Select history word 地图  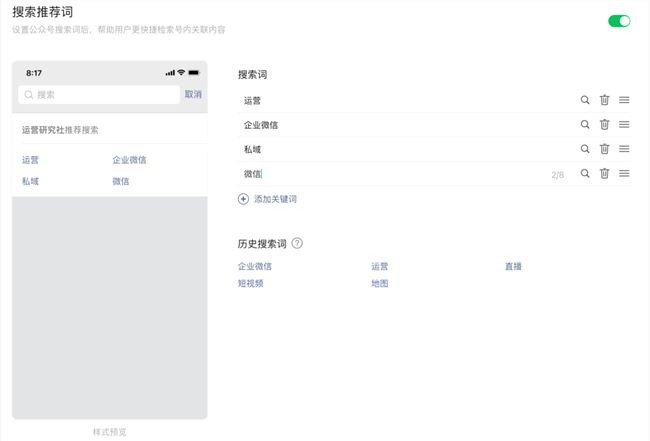380,283
